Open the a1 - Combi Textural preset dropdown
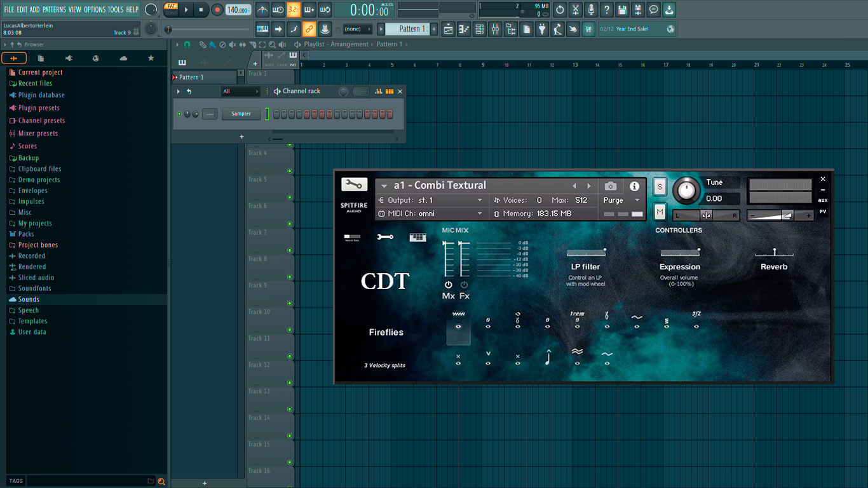868x488 pixels. tap(384, 186)
